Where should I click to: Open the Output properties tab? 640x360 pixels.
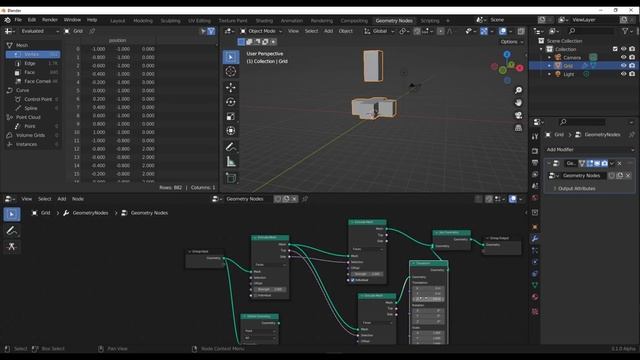(535, 163)
